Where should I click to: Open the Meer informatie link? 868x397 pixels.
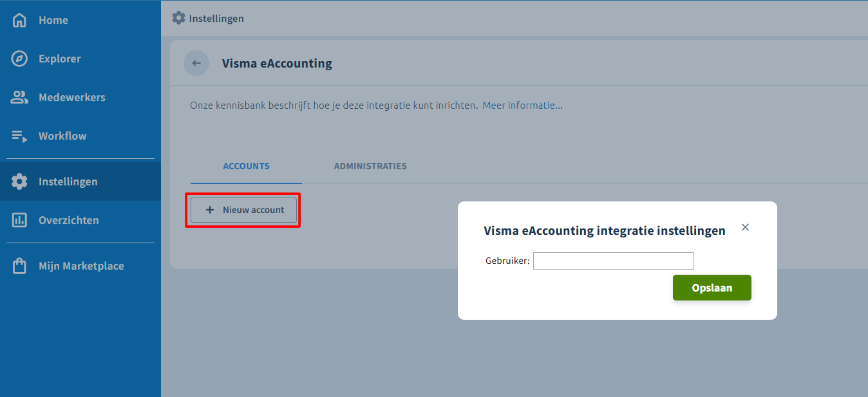tap(522, 105)
